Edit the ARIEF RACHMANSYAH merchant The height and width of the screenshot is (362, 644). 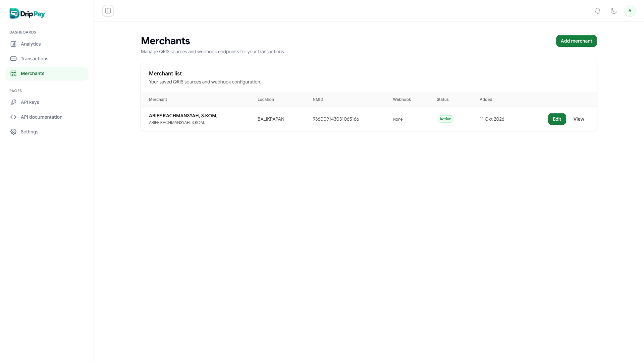(x=557, y=119)
